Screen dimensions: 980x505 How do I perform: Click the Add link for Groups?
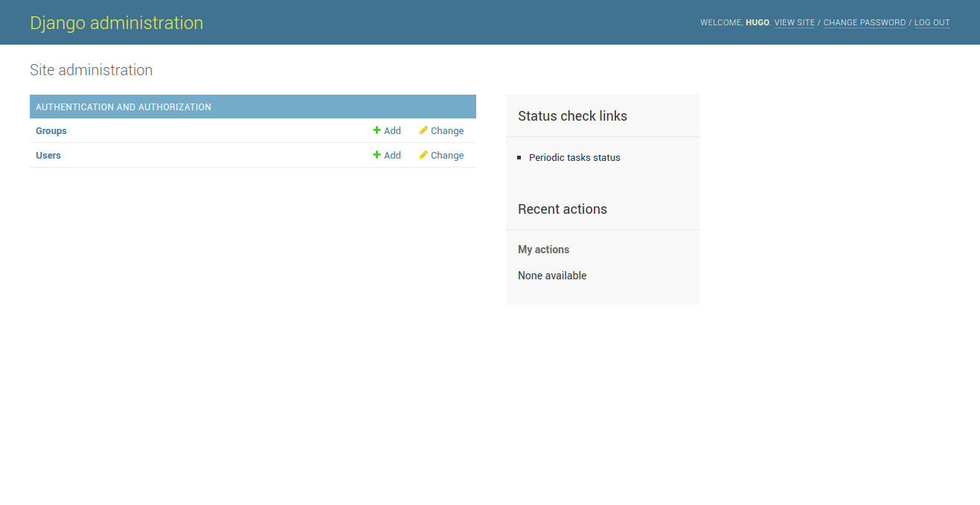click(392, 130)
